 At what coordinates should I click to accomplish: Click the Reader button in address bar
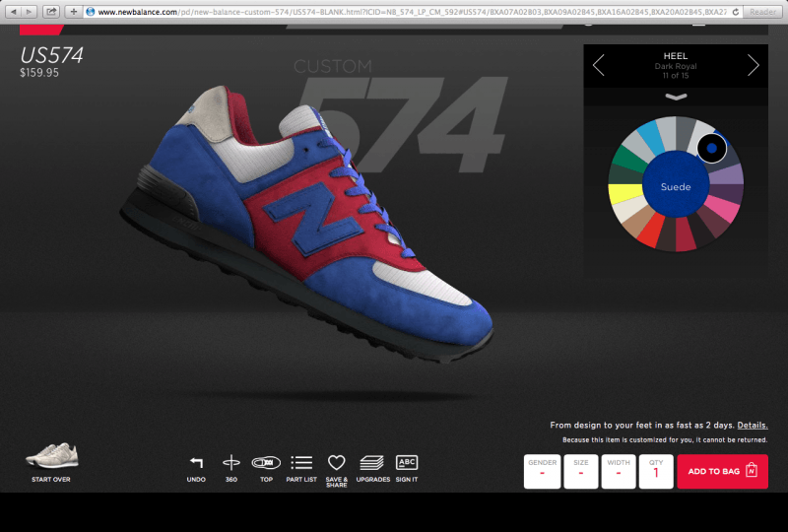(762, 12)
